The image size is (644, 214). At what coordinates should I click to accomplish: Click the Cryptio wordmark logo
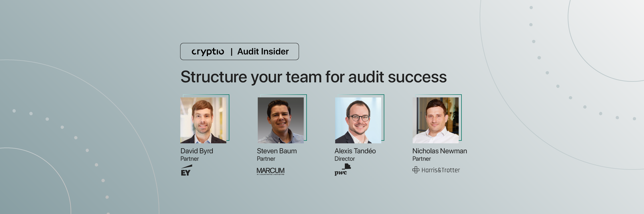click(208, 52)
